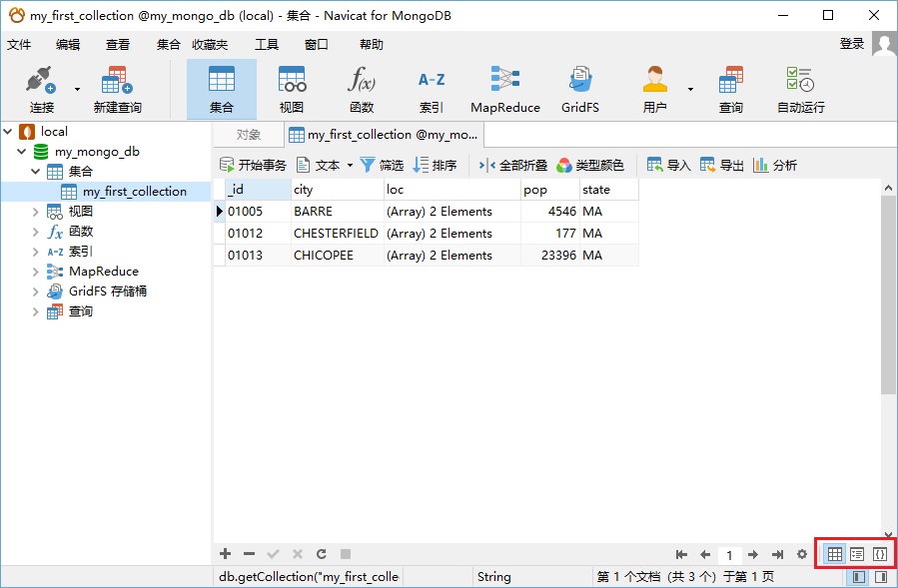This screenshot has width=898, height=588.
Task: Click the Filter (筛选) tool
Action: 382,166
